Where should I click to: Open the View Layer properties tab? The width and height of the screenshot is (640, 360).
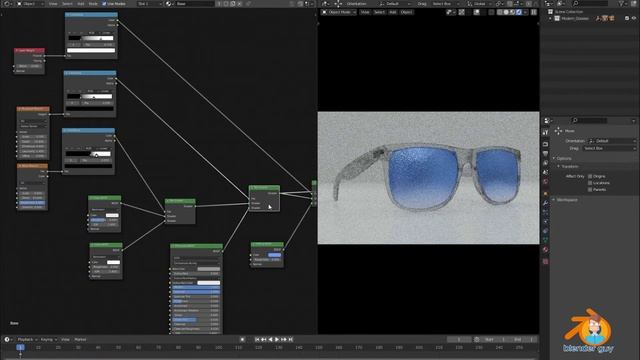pos(545,163)
